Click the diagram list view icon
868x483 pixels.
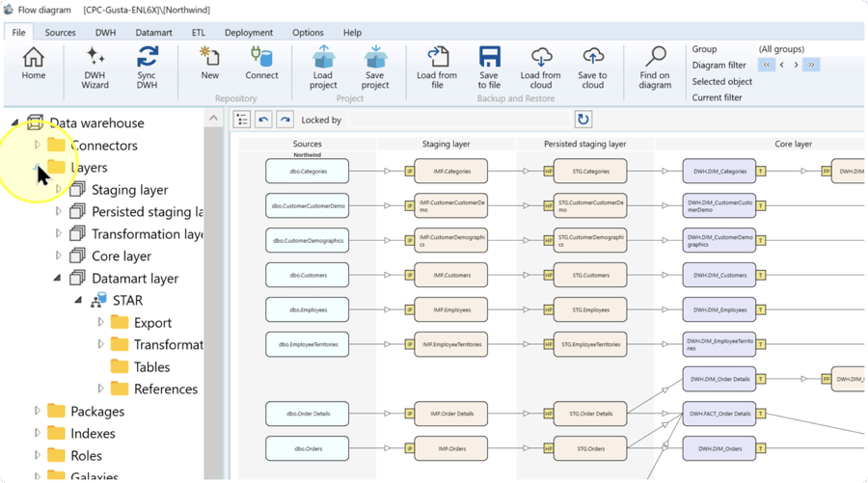pos(242,120)
